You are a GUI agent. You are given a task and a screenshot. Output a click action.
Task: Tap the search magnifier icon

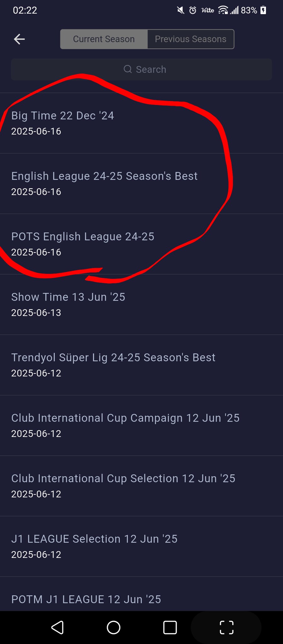(x=128, y=69)
